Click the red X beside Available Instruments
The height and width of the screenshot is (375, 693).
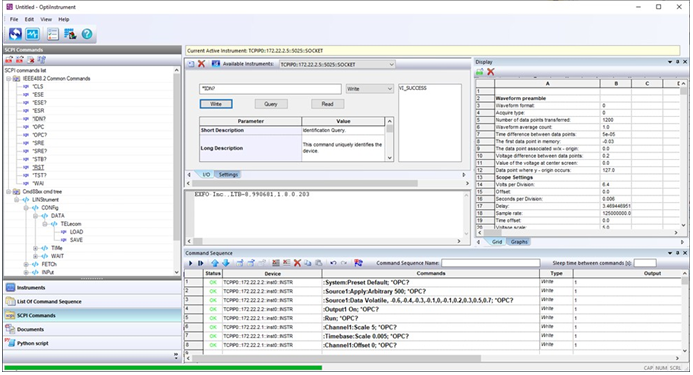[x=201, y=64]
